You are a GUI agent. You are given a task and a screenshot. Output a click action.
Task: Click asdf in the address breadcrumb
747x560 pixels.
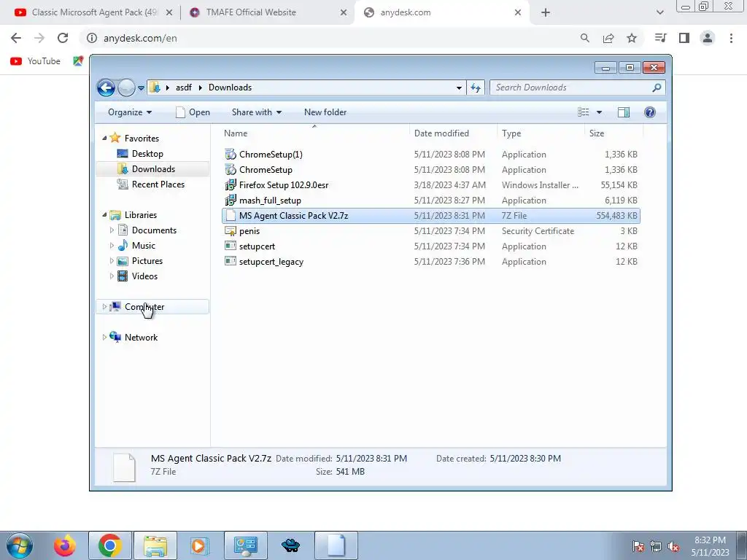pyautogui.click(x=183, y=87)
